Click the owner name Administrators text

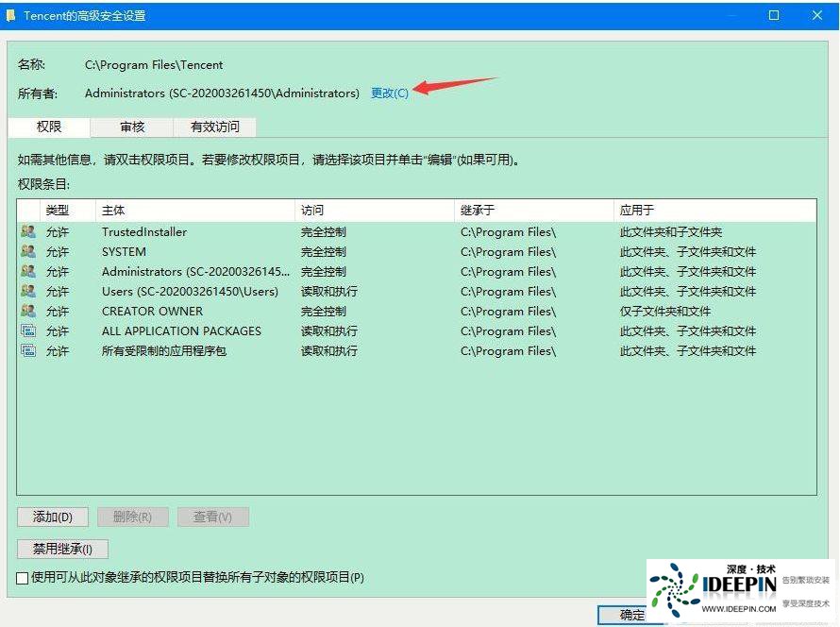coord(223,93)
